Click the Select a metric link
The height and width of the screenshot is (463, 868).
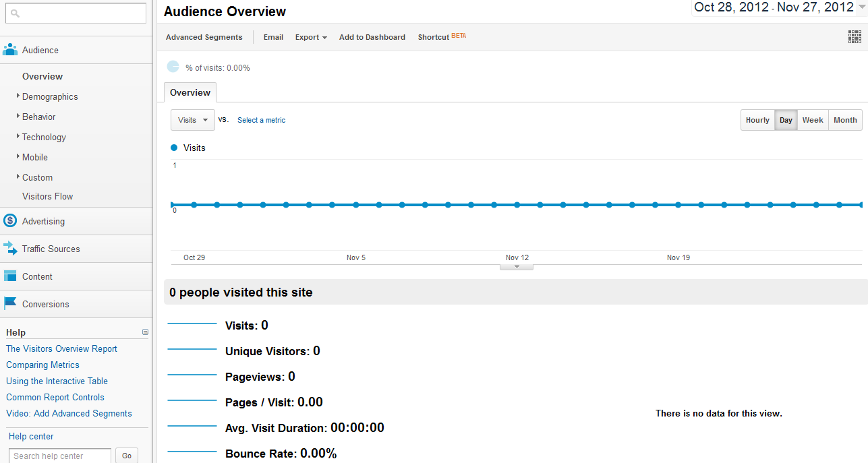261,120
